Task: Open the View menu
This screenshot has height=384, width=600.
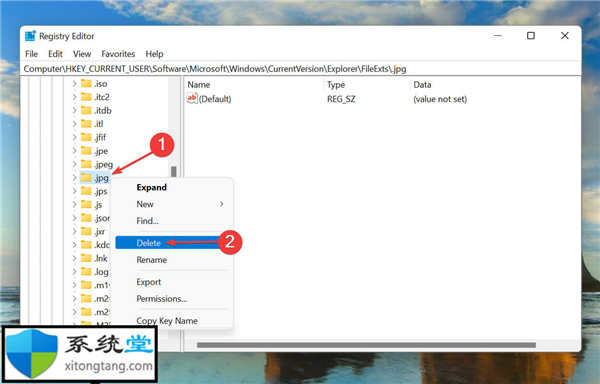Action: 82,54
